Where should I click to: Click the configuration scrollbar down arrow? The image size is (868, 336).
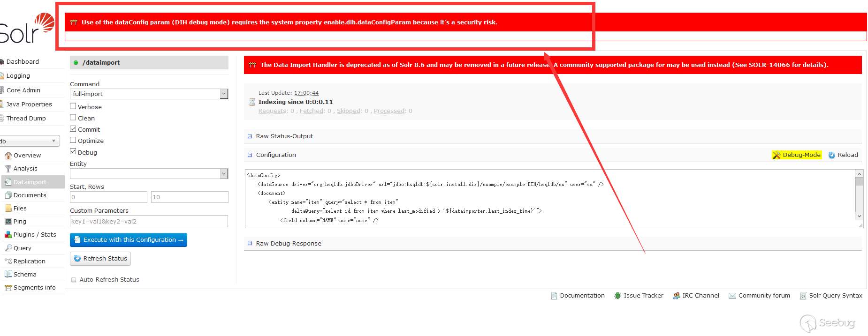[x=860, y=216]
